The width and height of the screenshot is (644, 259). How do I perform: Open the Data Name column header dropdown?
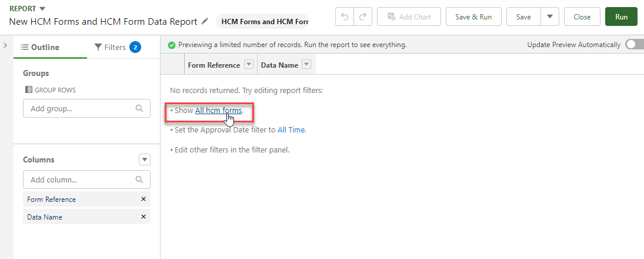[306, 65]
